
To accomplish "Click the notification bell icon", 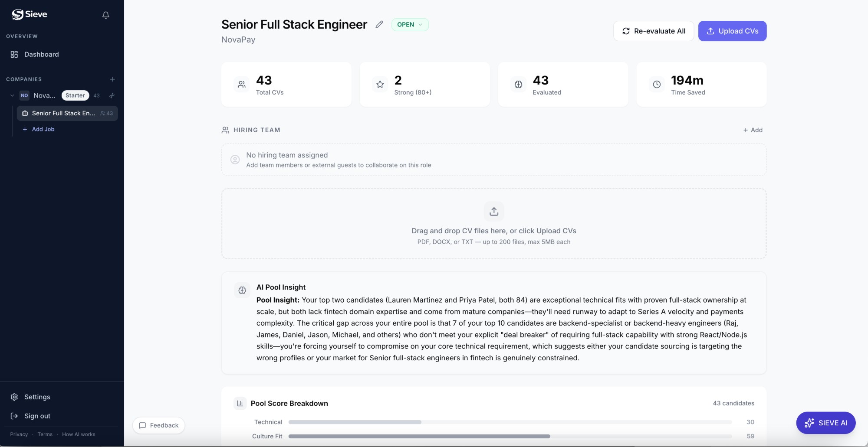I will pos(105,15).
